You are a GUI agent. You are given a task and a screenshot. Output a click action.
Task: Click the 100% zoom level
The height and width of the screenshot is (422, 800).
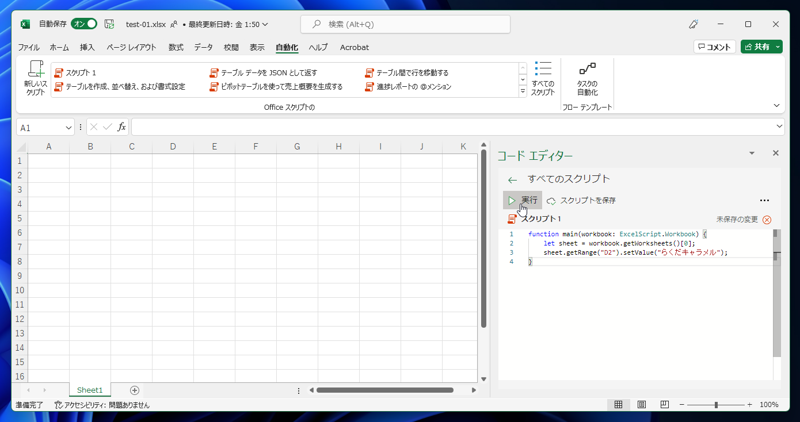click(769, 405)
